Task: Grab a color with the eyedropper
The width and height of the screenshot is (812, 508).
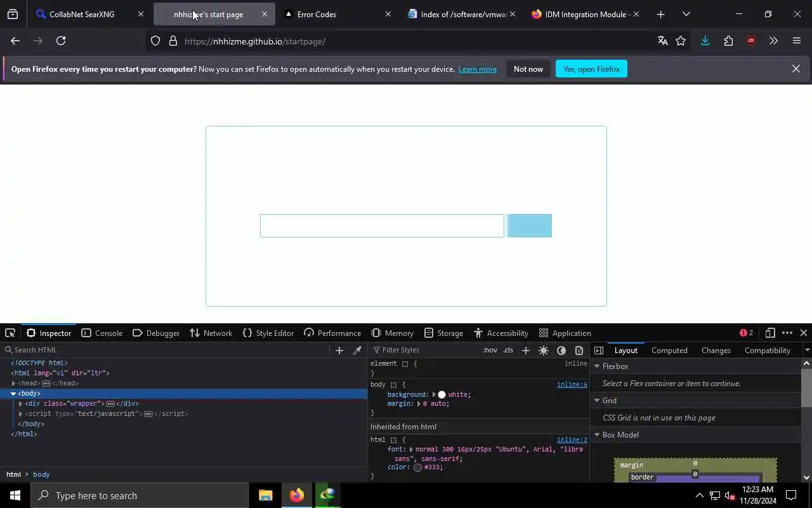Action: (357, 350)
